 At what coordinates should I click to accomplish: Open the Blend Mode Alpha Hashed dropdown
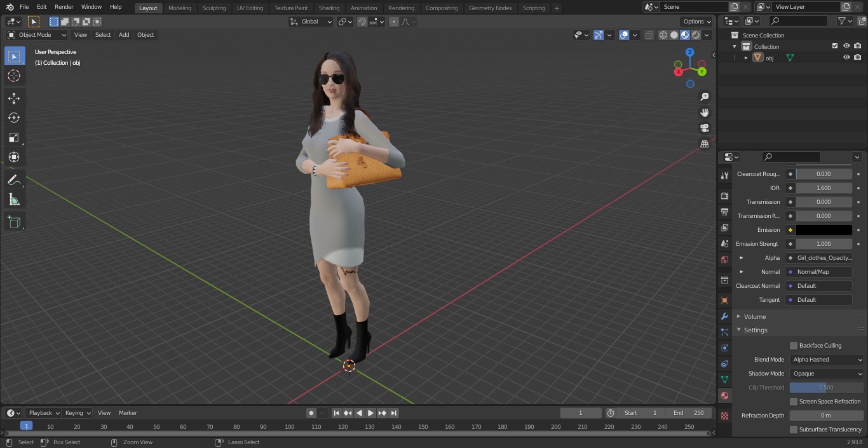click(x=827, y=360)
